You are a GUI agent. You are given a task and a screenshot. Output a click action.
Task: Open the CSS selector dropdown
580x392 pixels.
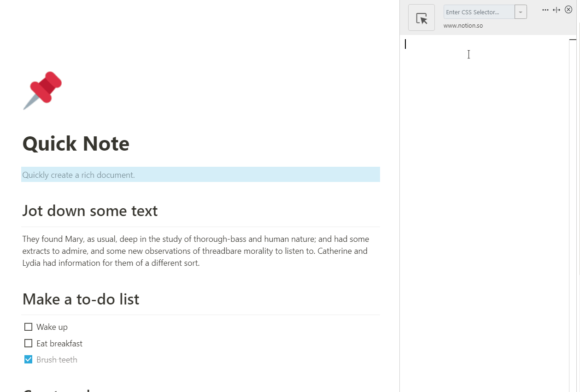(520, 12)
